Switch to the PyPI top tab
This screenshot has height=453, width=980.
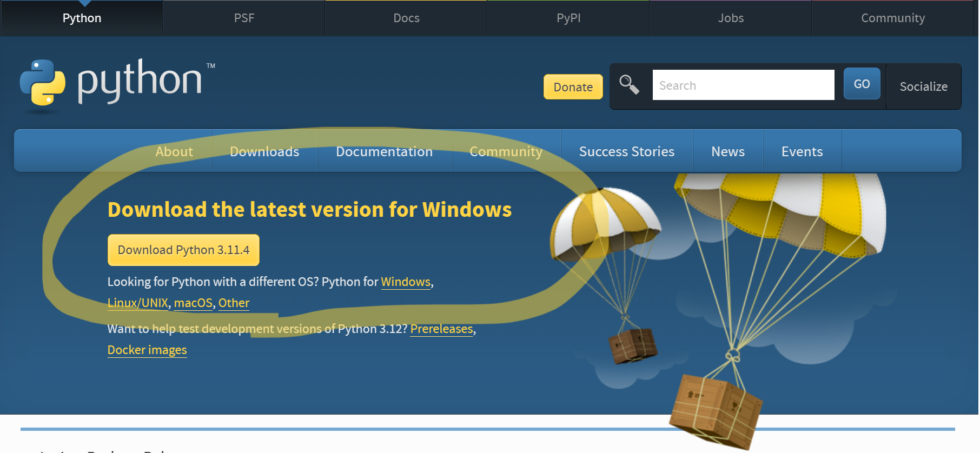568,18
